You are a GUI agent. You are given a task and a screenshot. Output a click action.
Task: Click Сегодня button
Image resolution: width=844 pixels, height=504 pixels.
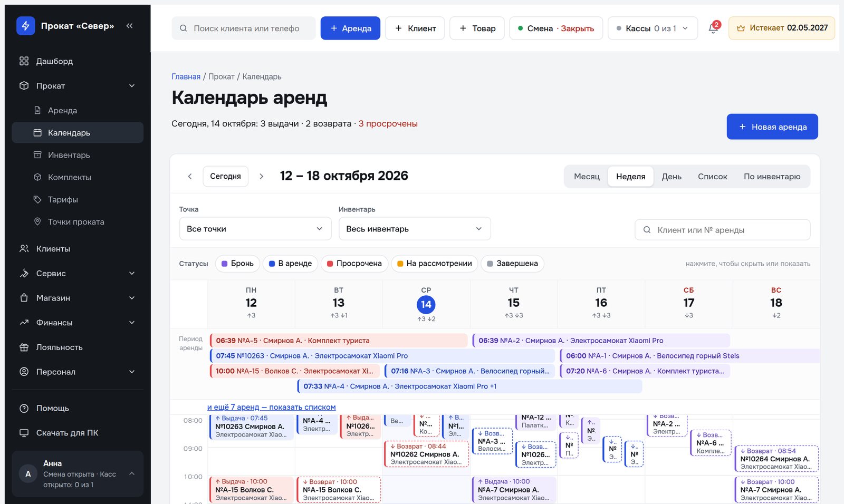[x=225, y=176]
